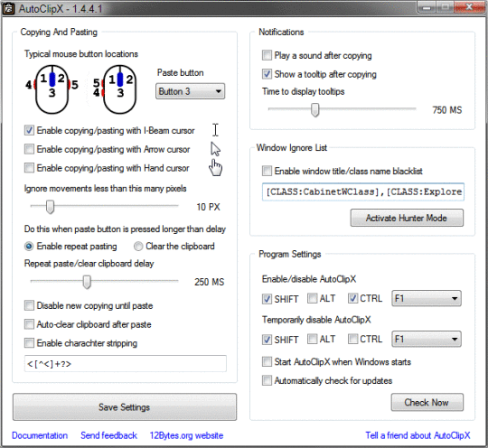This screenshot has width=488, height=448.
Task: Toggle CTRL under Temporarily disable AutoClipX
Action: pos(352,339)
